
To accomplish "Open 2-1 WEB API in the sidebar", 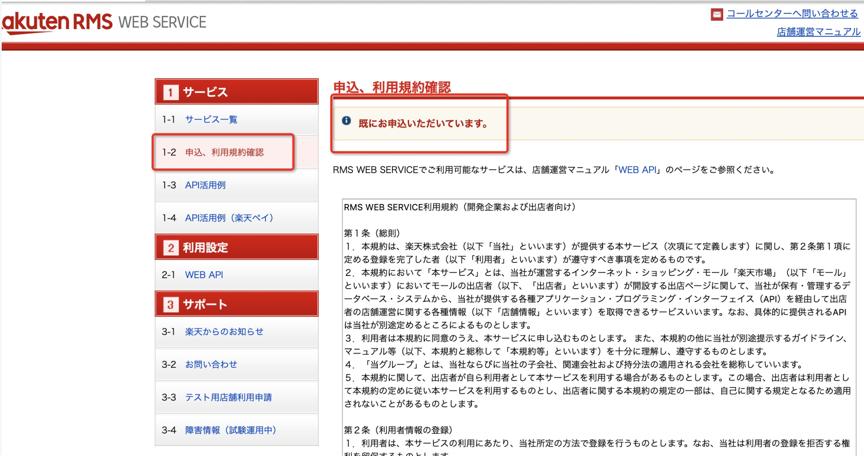I will click(204, 275).
